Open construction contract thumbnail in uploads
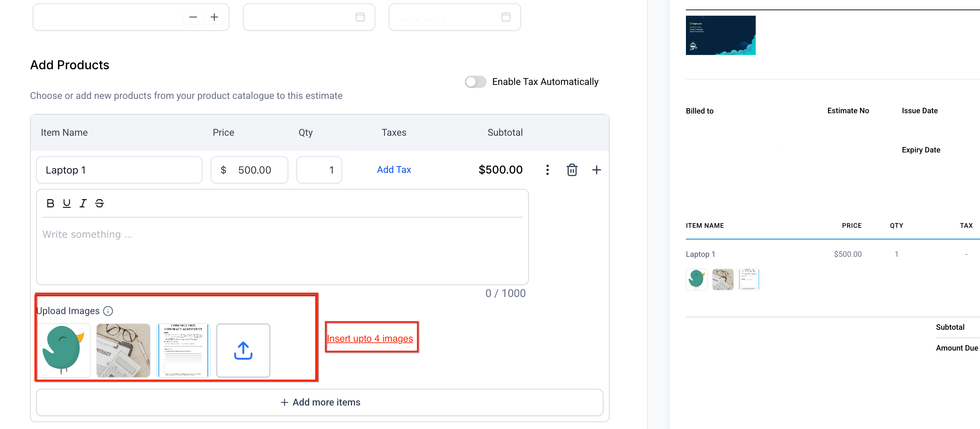980x429 pixels. click(183, 350)
